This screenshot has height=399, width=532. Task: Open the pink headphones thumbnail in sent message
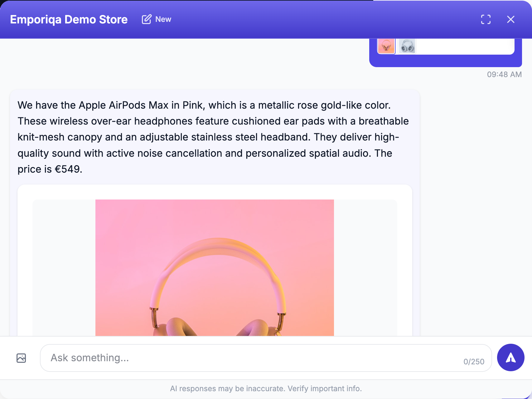click(x=386, y=46)
